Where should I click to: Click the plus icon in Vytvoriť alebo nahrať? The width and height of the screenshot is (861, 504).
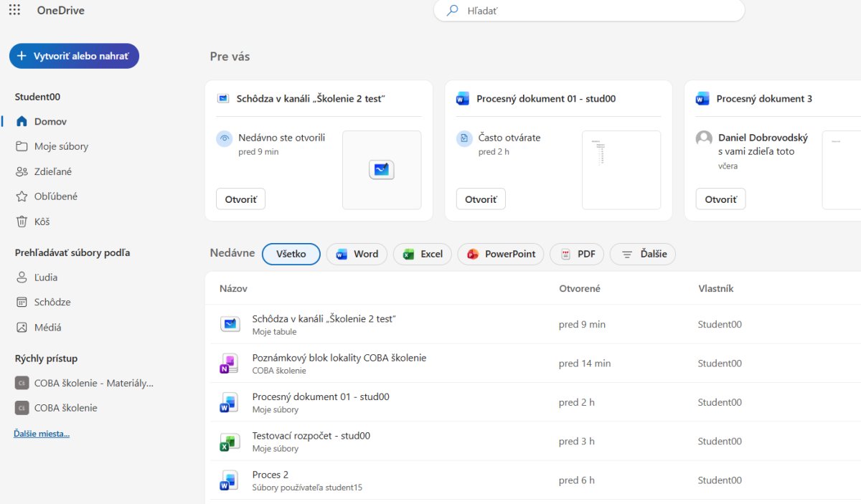coord(22,56)
